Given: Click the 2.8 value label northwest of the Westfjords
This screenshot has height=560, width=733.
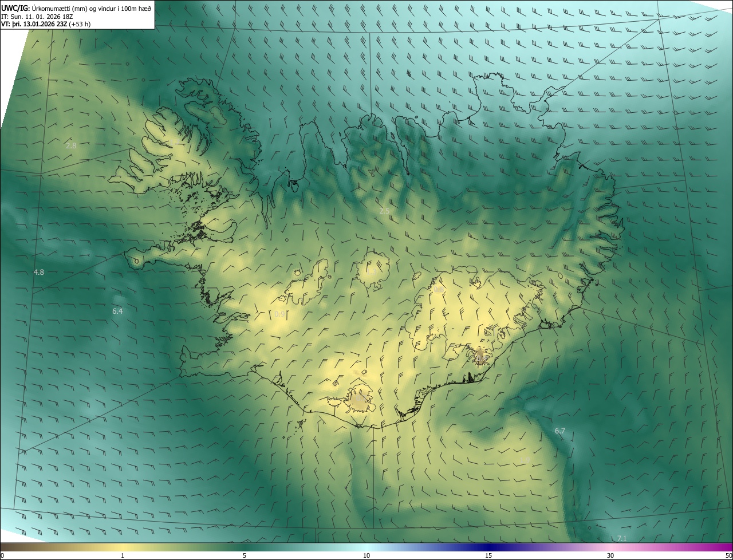Looking at the screenshot, I should (x=71, y=146).
